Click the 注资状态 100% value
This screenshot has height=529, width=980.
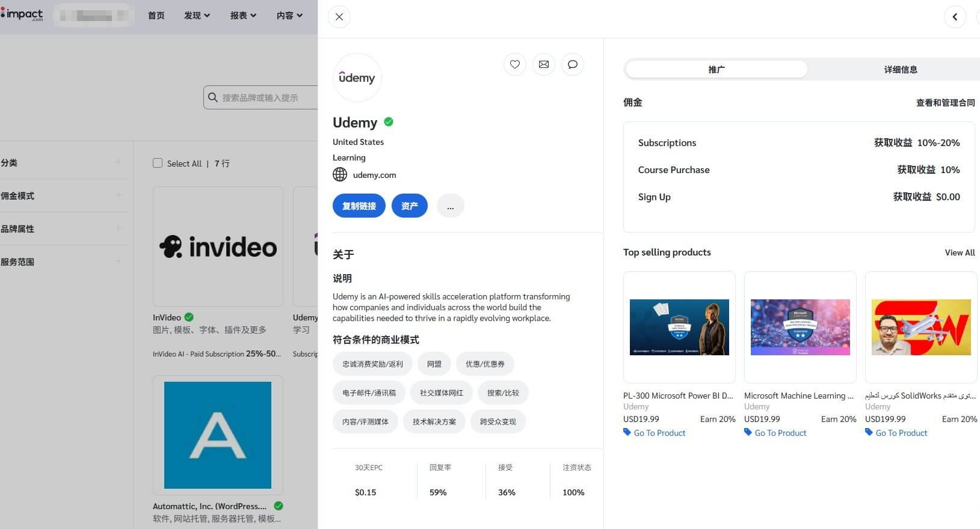click(x=573, y=492)
